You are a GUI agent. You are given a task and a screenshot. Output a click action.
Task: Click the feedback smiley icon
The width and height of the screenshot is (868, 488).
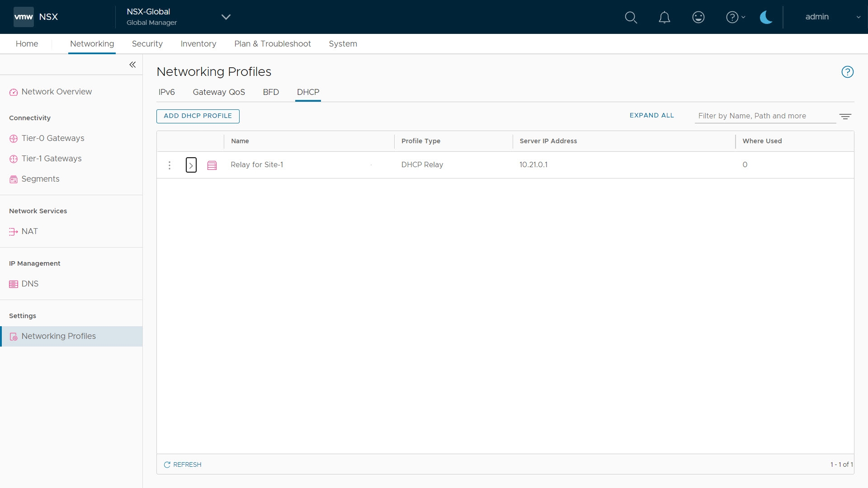coord(698,17)
